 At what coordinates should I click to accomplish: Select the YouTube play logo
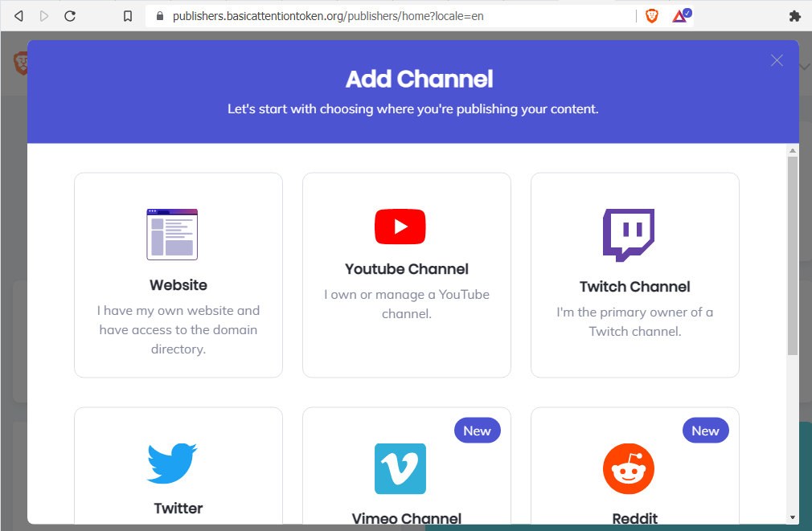click(x=400, y=227)
